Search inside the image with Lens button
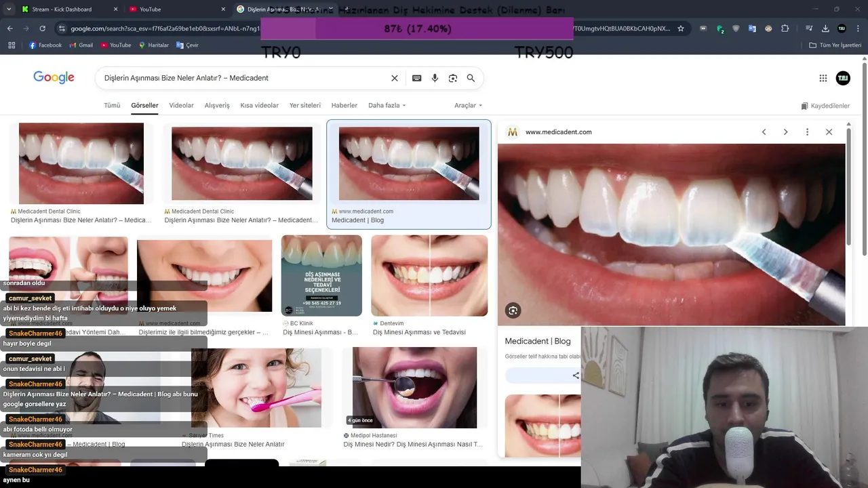The image size is (868, 488). [x=513, y=310]
